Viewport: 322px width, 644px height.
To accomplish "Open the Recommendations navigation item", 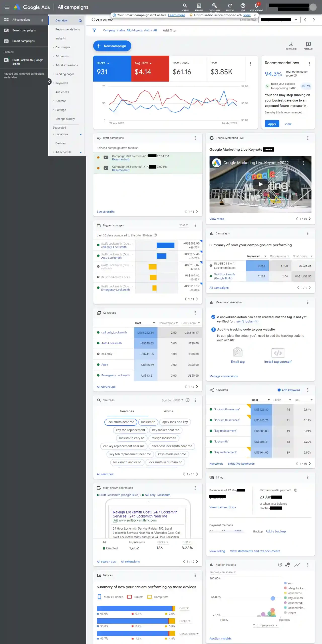I will 67,29.
